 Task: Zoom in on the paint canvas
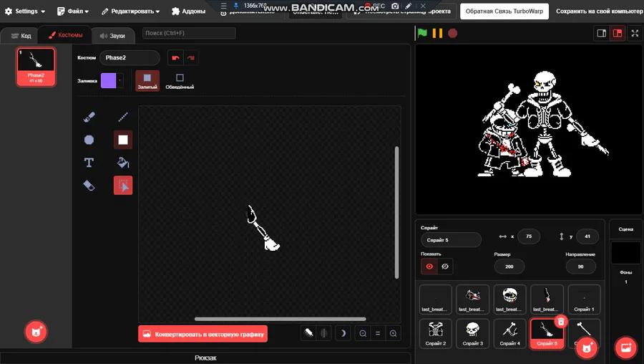pos(393,334)
